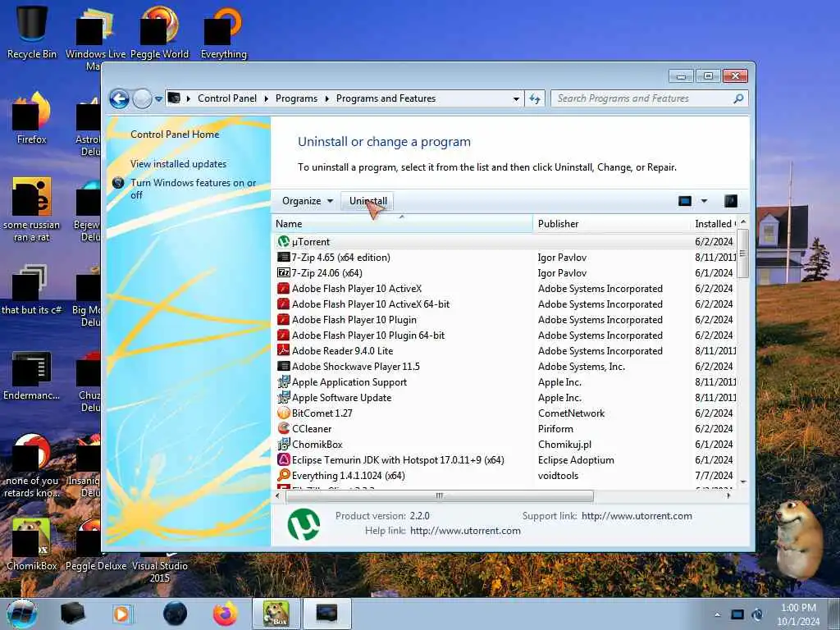
Task: Click publisher cell 'Piriform'
Action: tap(555, 428)
